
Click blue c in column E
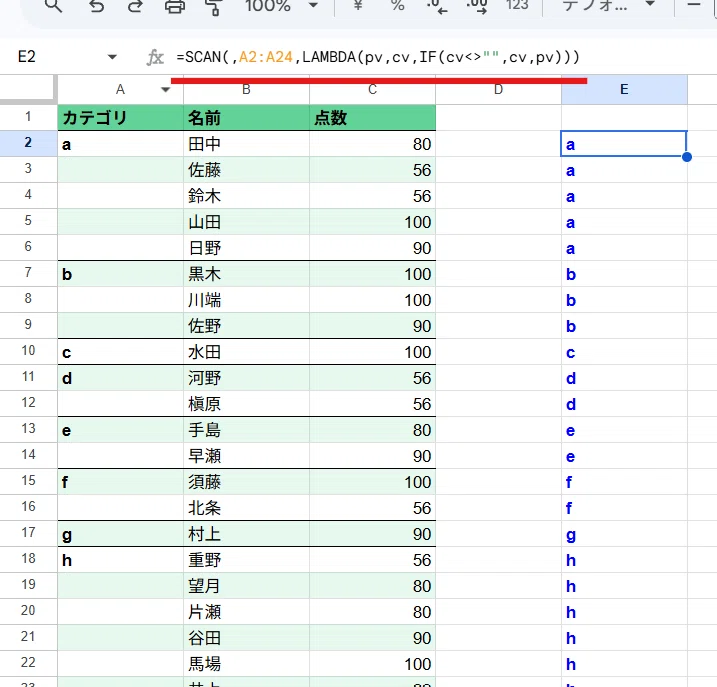click(x=624, y=352)
